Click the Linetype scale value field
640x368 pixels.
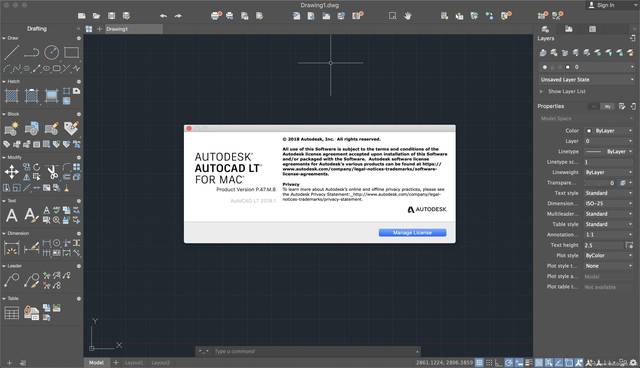(609, 162)
